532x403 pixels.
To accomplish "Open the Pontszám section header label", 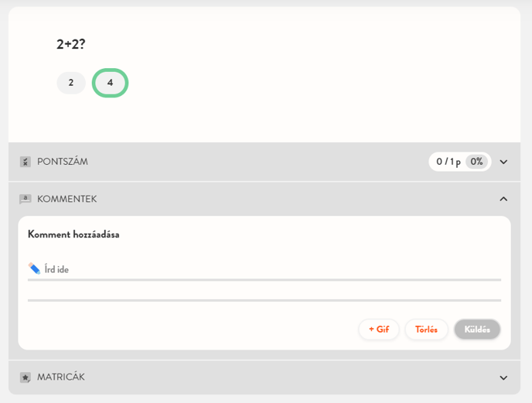I will click(63, 162).
